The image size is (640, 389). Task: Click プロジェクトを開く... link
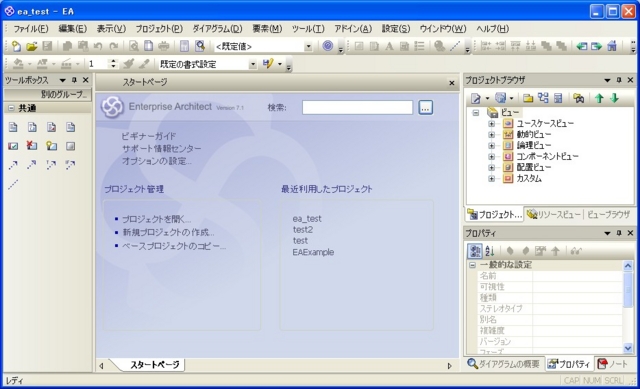[157, 220]
